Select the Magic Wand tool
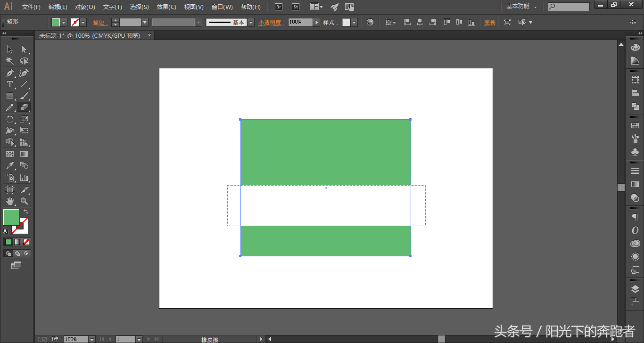The width and height of the screenshot is (644, 343). click(10, 61)
